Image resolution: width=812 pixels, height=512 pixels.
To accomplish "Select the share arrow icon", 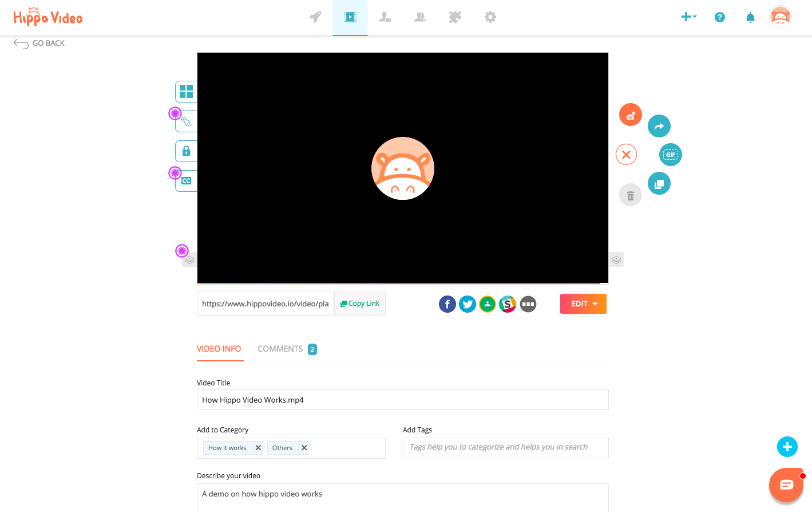I will [x=659, y=125].
